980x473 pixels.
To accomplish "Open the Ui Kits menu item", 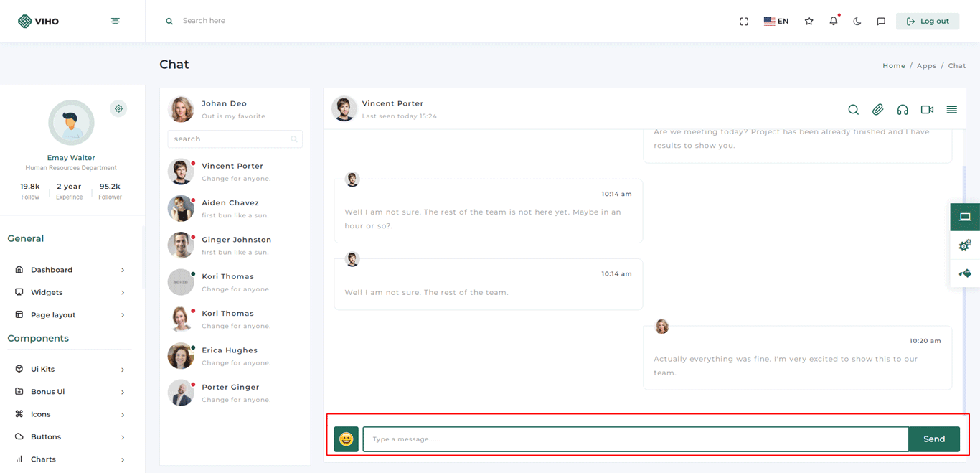I will (x=70, y=369).
